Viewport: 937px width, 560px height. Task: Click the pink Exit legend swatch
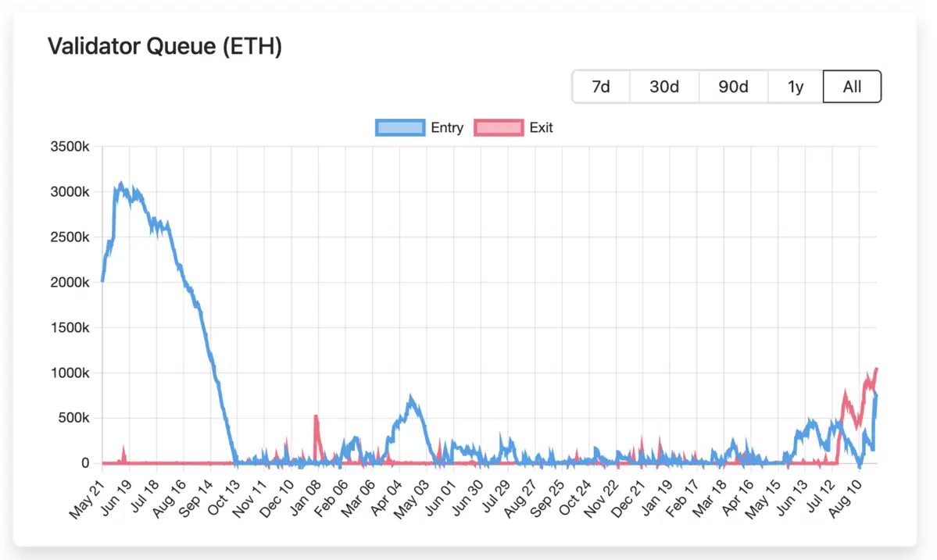[498, 127]
